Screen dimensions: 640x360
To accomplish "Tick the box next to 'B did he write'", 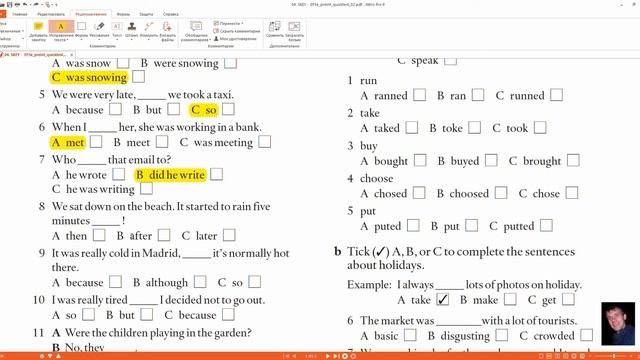I will click(216, 174).
